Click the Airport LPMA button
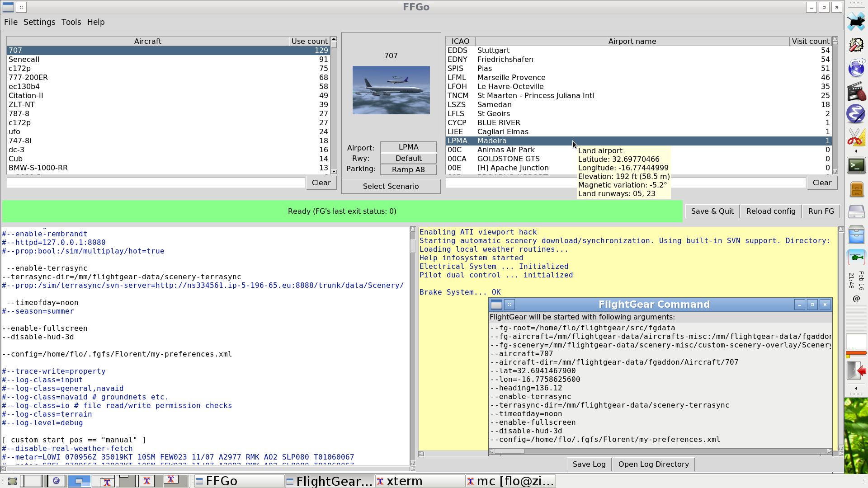Image resolution: width=868 pixels, height=488 pixels. point(409,147)
